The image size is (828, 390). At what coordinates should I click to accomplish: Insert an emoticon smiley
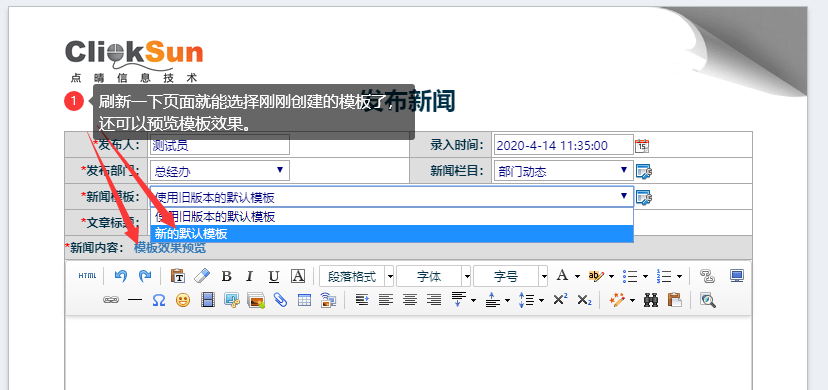pos(183,300)
